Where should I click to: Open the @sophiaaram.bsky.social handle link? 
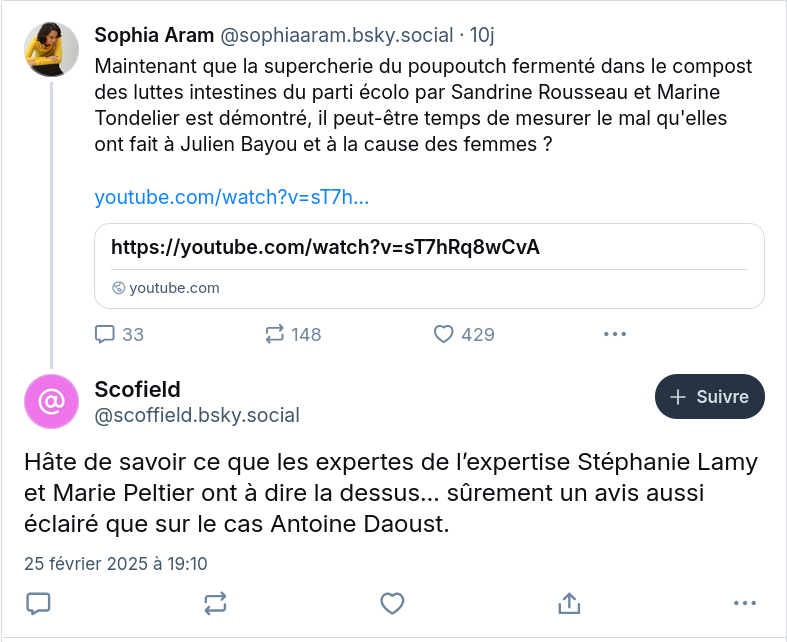(x=335, y=36)
